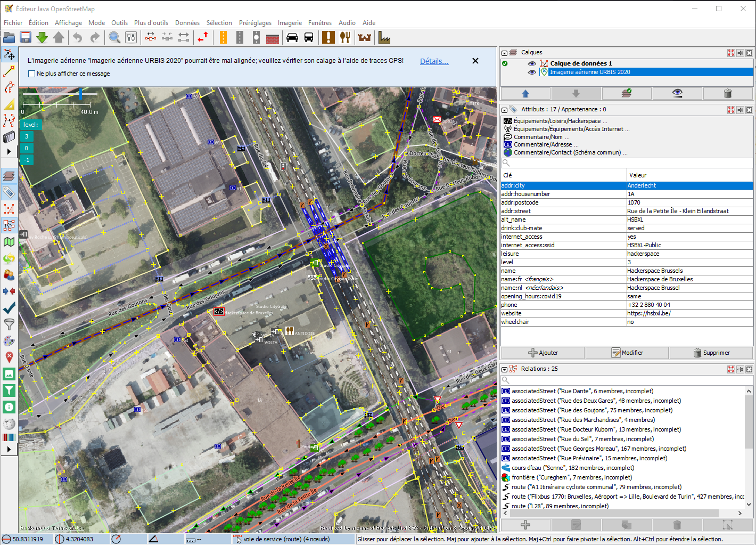756x545 pixels.
Task: Click the validator checkmark icon in sidebar
Action: (9, 308)
